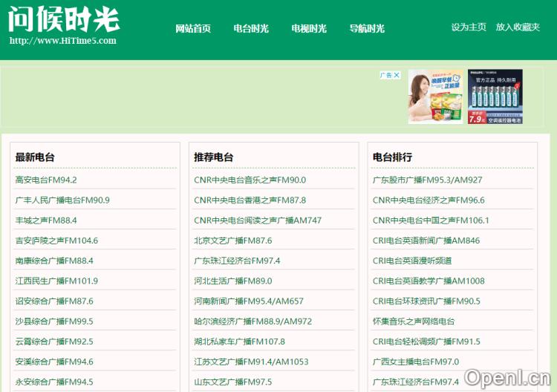Open the 电台时光 navigation tab

point(251,29)
